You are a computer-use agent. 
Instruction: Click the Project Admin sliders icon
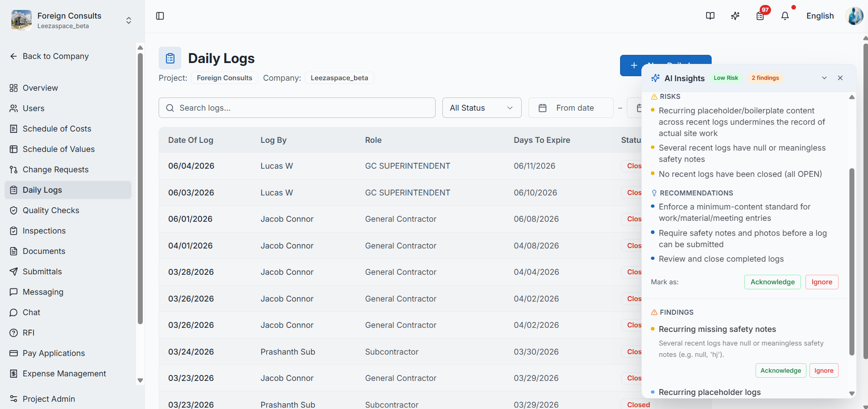click(x=14, y=399)
